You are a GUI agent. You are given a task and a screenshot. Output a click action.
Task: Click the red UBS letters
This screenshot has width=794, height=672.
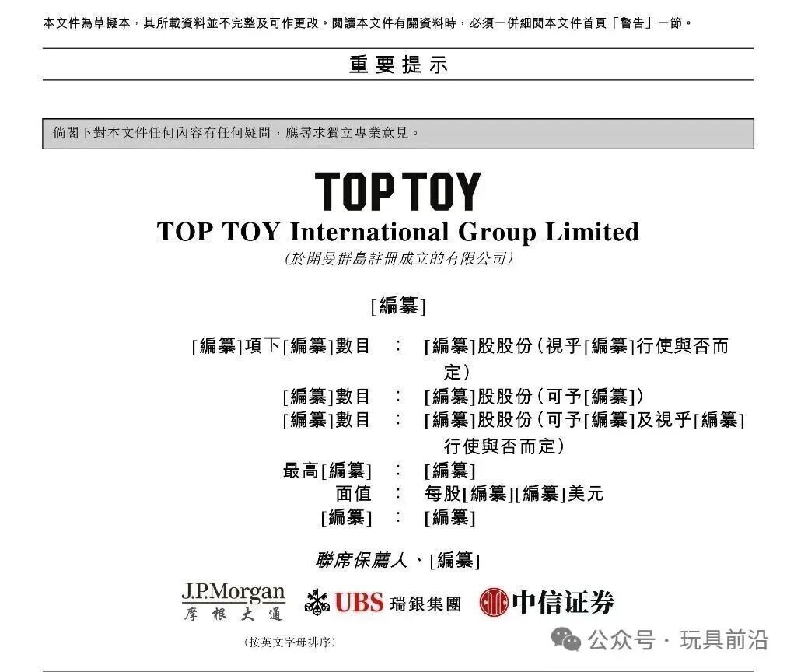(x=358, y=602)
